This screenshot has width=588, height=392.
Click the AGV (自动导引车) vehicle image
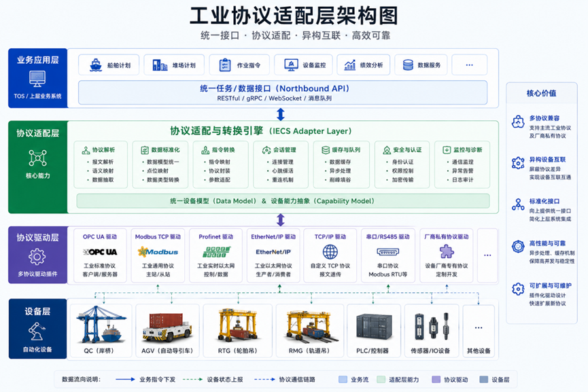pyautogui.click(x=167, y=327)
